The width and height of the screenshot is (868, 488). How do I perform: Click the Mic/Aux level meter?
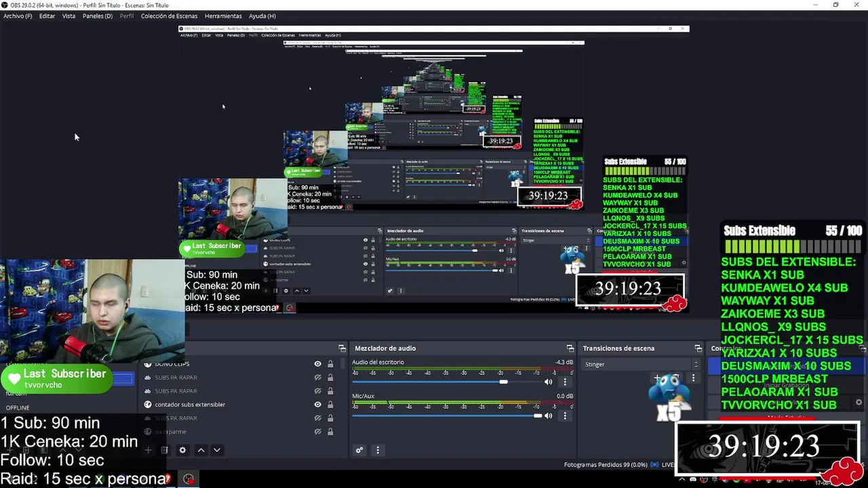pyautogui.click(x=462, y=403)
